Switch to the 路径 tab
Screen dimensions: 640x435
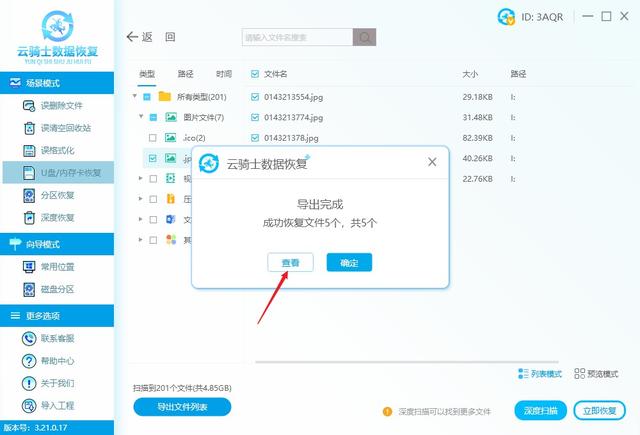(185, 74)
